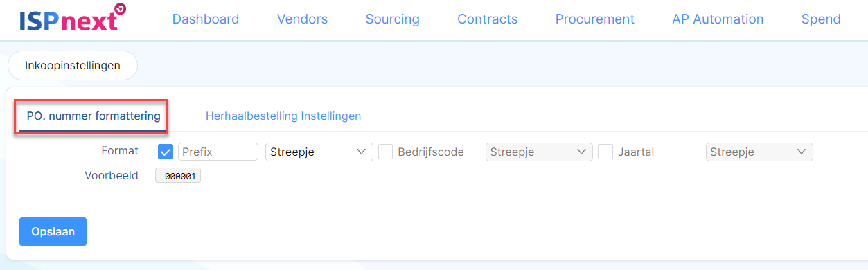
Task: Open Herhaalbestelling Instellingen tab
Action: click(x=283, y=116)
